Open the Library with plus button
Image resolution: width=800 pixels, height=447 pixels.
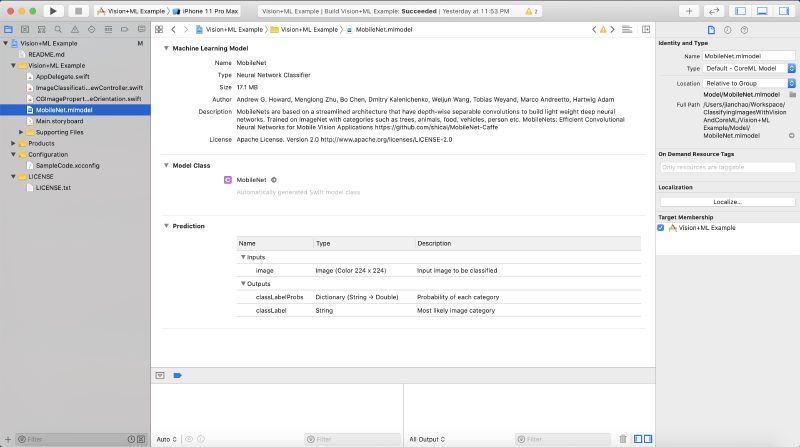pyautogui.click(x=689, y=11)
